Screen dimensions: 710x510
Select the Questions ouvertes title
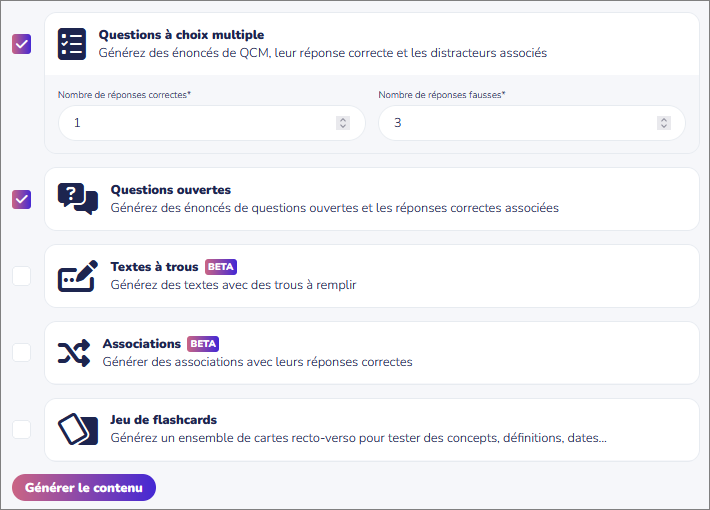coord(171,190)
